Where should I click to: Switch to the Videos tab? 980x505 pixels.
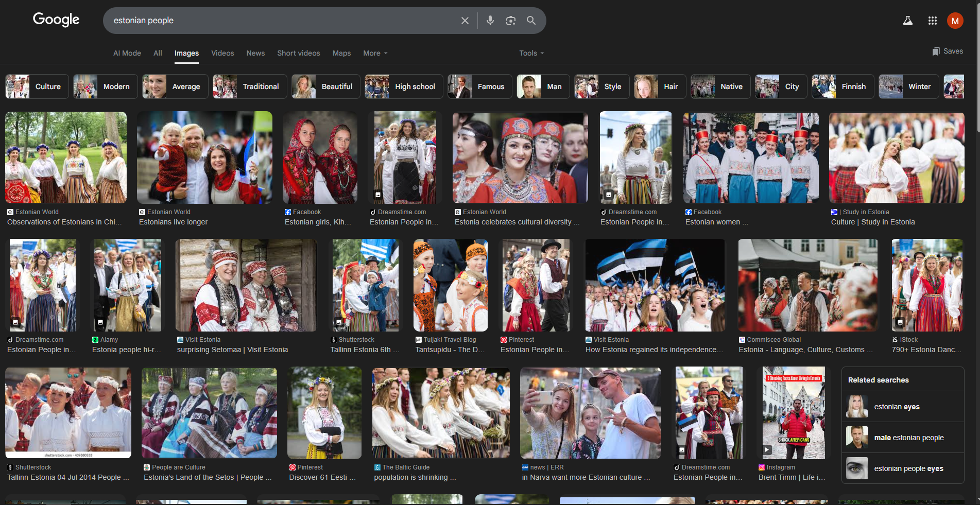[x=222, y=53]
